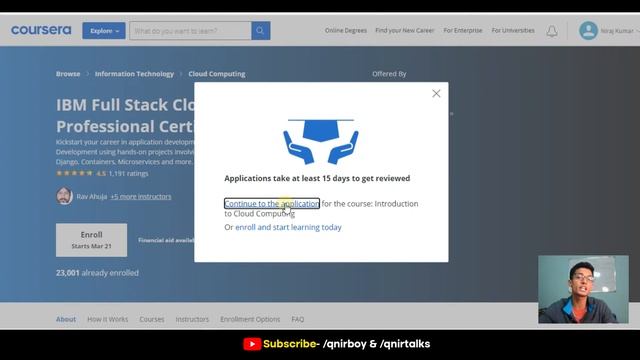Screen dimensions: 640x360
Task: Open '+5 more instructors' link
Action: pos(141,197)
